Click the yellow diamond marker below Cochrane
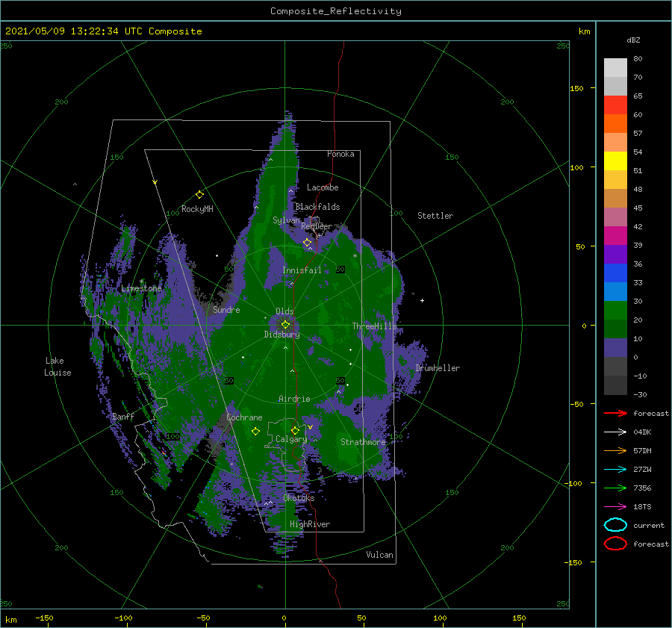The width and height of the screenshot is (672, 628). 255,432
